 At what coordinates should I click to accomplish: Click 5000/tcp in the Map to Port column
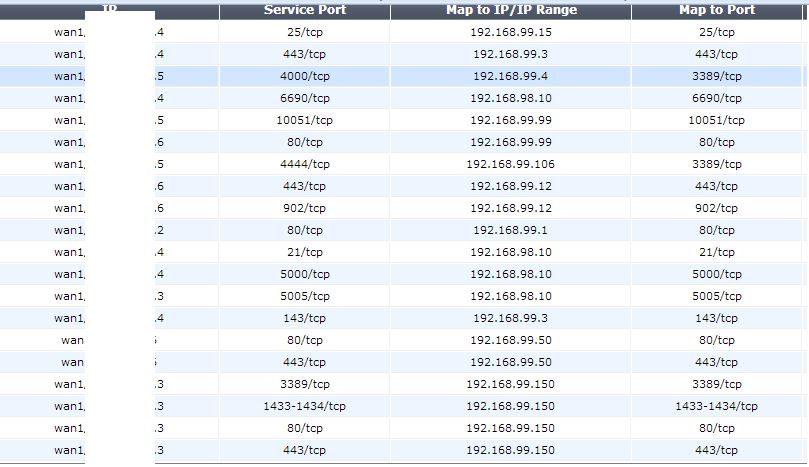pyautogui.click(x=717, y=274)
